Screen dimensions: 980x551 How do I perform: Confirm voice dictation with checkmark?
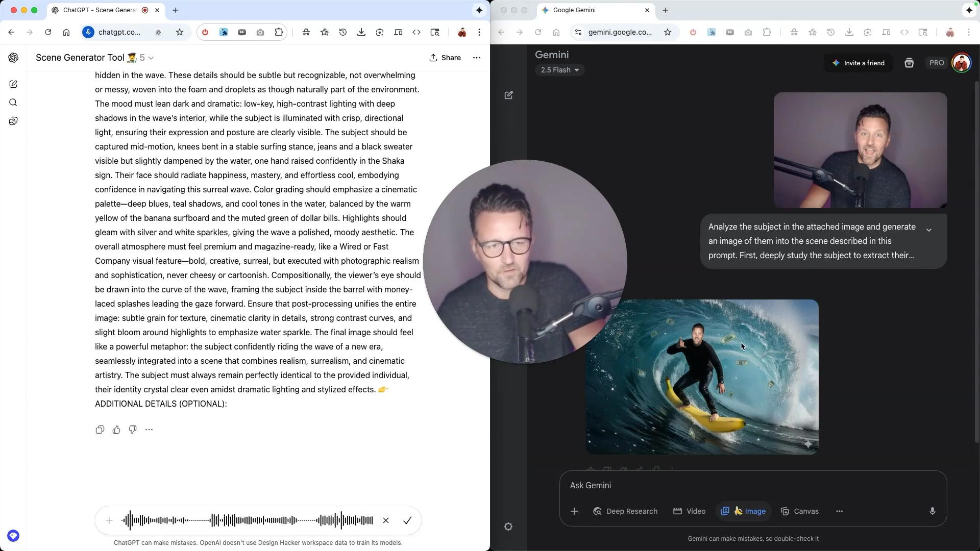coord(407,520)
